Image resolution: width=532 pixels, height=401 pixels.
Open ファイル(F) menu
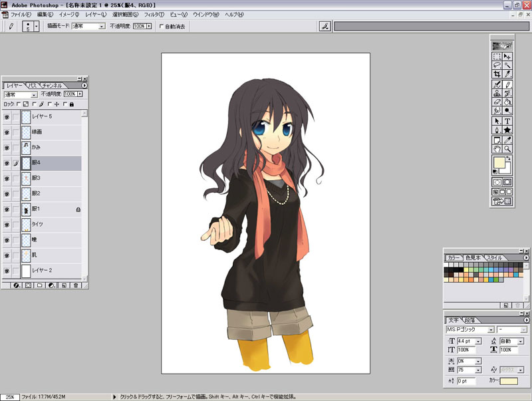21,15
